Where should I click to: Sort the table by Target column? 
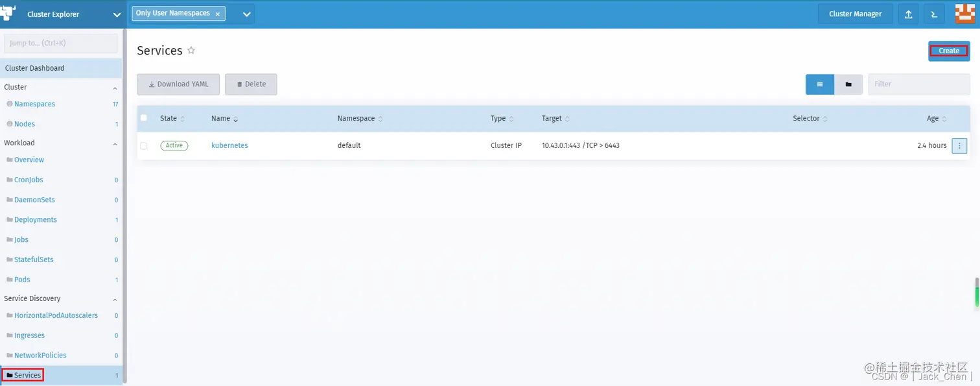coord(556,119)
